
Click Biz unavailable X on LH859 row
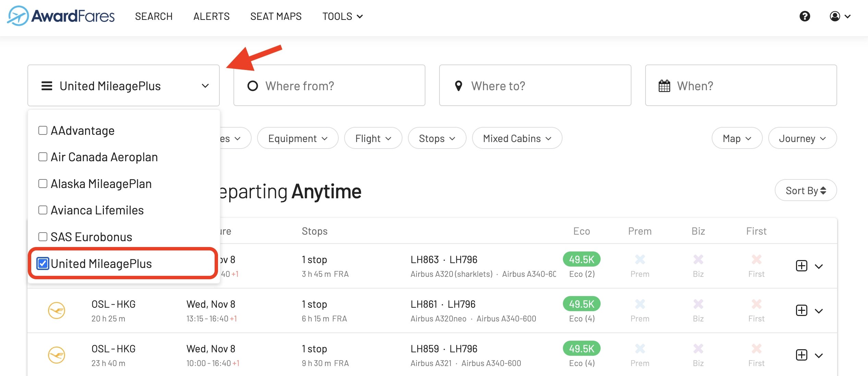pos(698,349)
